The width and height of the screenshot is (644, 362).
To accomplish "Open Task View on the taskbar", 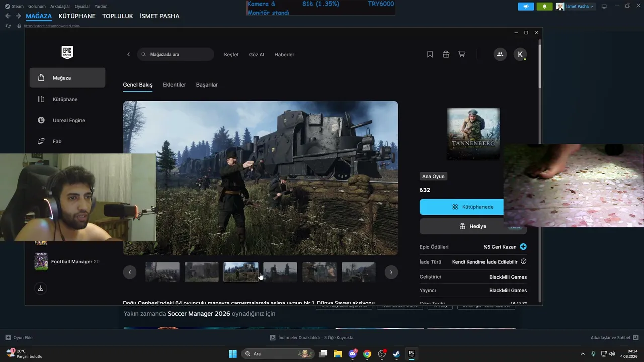I will click(323, 354).
